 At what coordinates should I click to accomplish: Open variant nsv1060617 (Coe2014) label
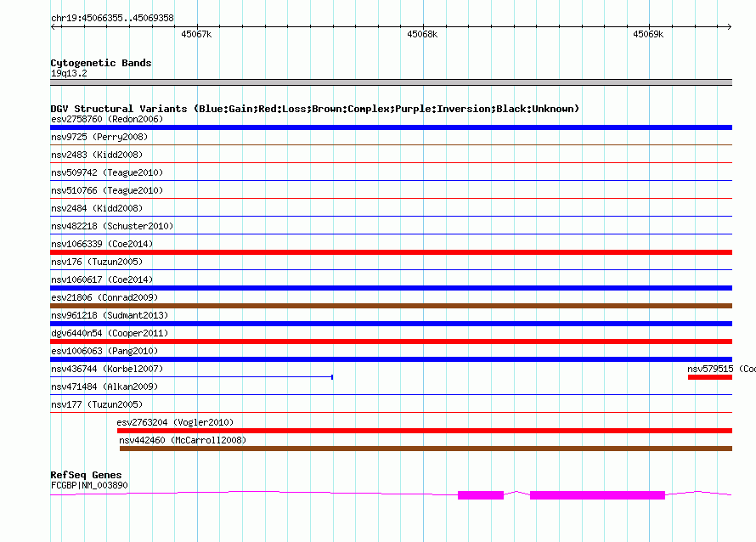click(102, 279)
